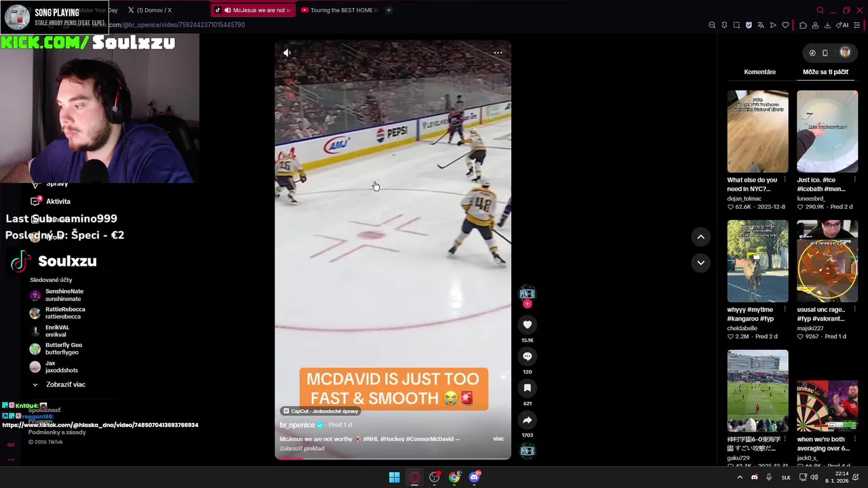The width and height of the screenshot is (868, 488).
Task: Open options for the NYC video card
Action: click(785, 180)
